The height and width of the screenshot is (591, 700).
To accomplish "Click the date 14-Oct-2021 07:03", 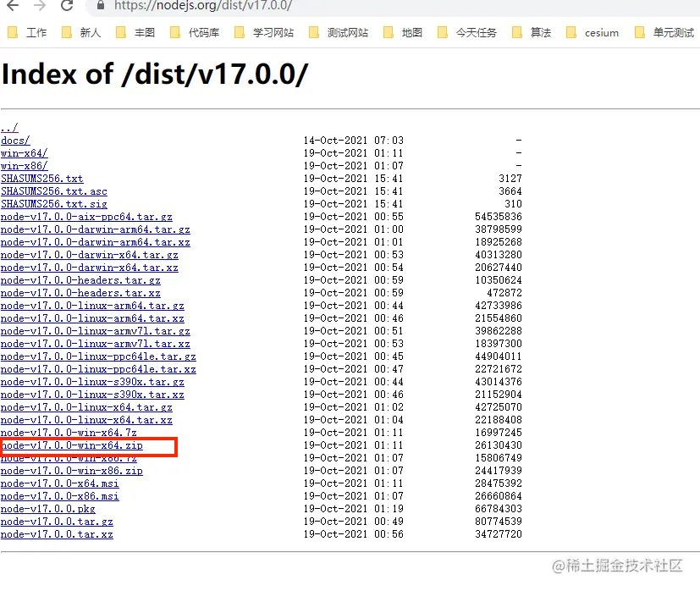I will (x=353, y=141).
